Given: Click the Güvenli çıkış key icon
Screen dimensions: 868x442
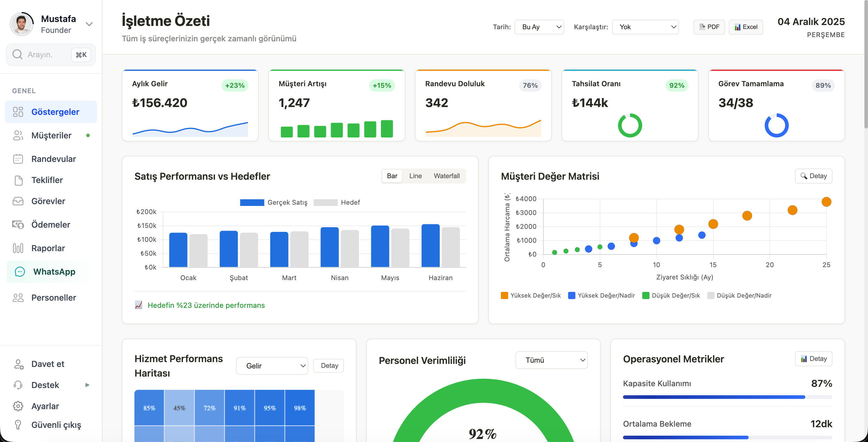Looking at the screenshot, I should (x=18, y=425).
